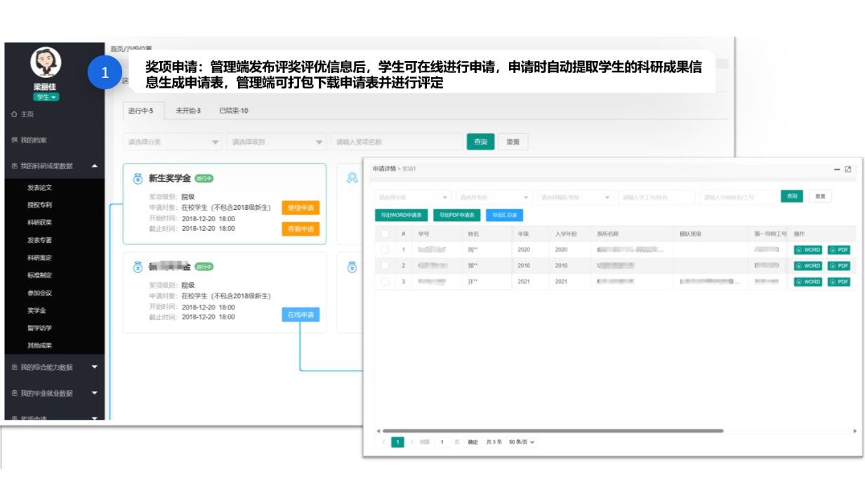Download WORD file for row 1 (周**)
This screenshot has width=865, height=504.
tap(808, 250)
